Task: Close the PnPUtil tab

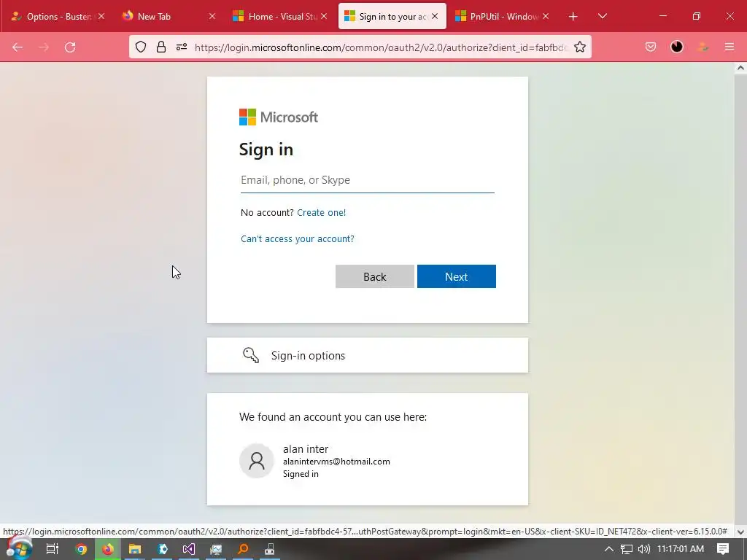Action: coord(546,16)
